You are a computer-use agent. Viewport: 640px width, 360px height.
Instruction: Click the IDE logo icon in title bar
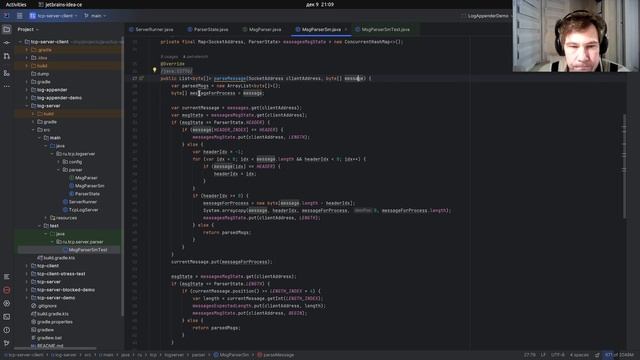(x=7, y=16)
